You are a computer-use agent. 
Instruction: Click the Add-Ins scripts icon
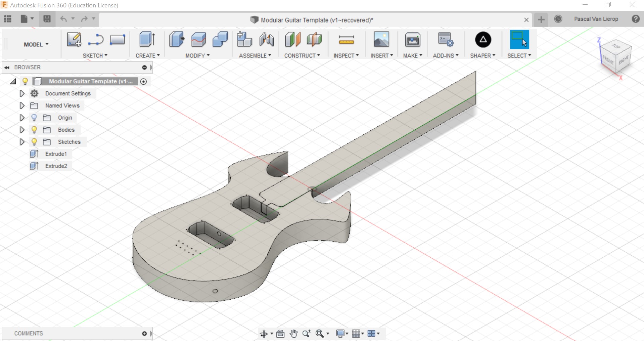446,40
